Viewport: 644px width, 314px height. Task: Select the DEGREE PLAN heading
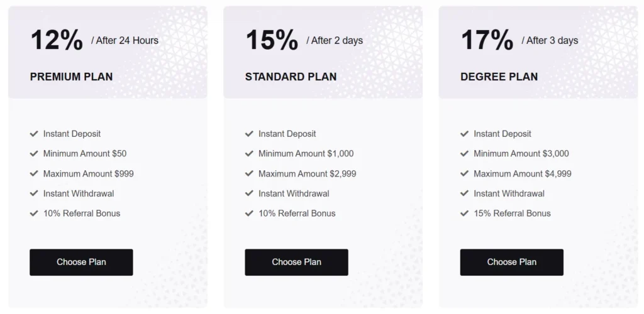click(499, 77)
